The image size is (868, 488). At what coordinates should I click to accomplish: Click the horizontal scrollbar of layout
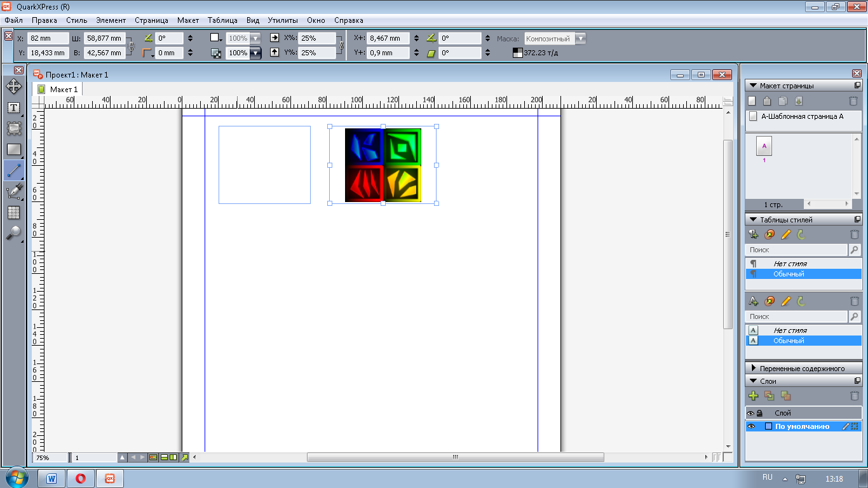tap(455, 457)
